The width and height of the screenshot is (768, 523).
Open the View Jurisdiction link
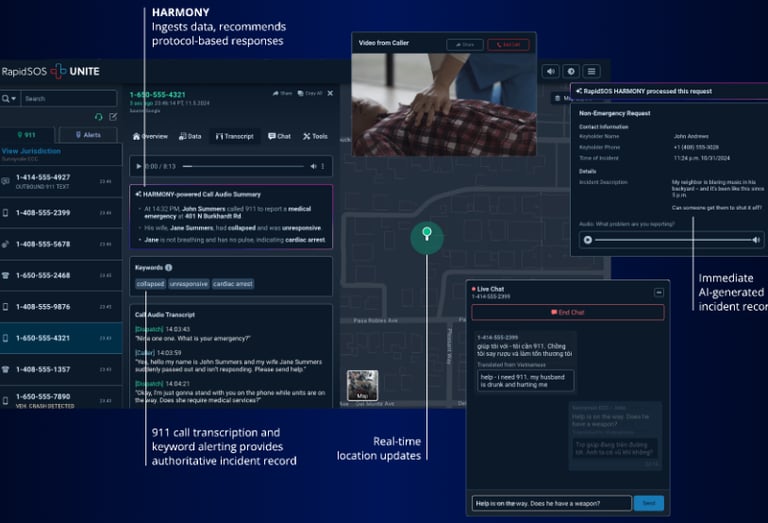point(31,151)
